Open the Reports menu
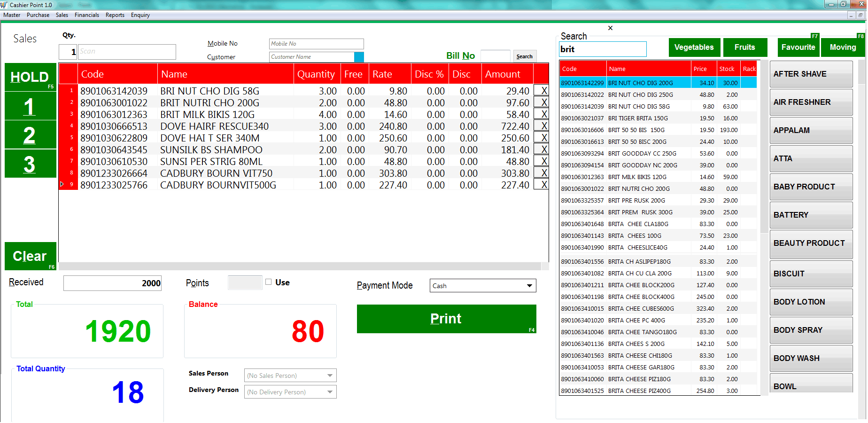The height and width of the screenshot is (423, 868). [115, 15]
